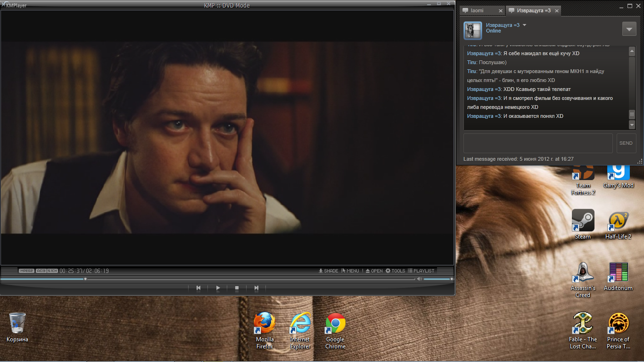Click the AC3 audio codec badge

pos(41,271)
